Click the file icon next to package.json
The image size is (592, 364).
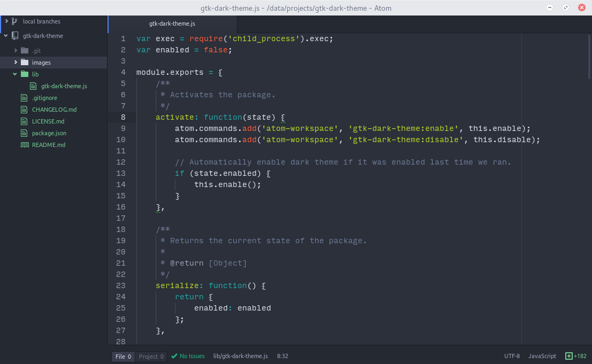click(24, 133)
